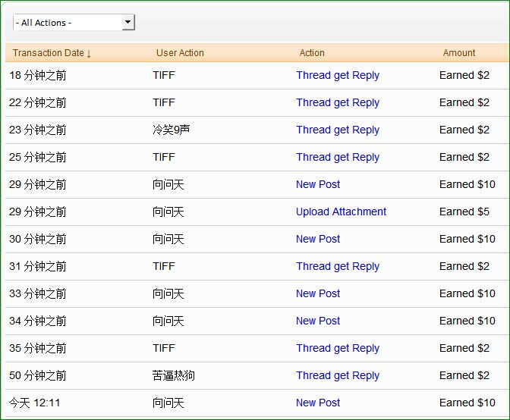
Task: Open Thread get Reply from 31 分钟之前
Action: coord(338,266)
